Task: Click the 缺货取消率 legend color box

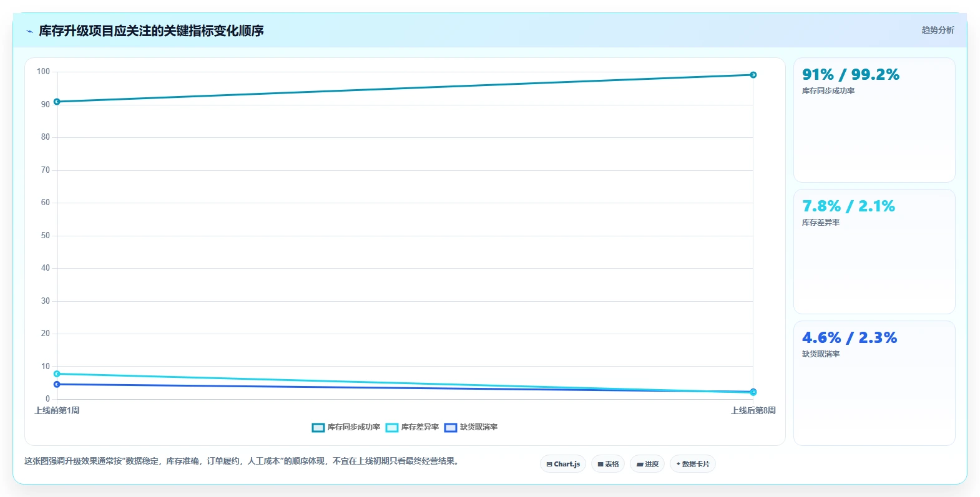Action: pos(451,427)
